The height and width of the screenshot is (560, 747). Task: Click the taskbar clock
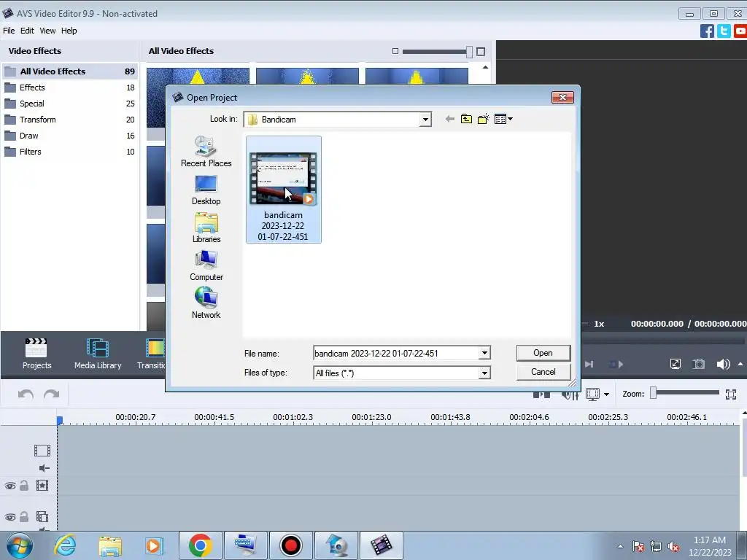click(x=709, y=546)
